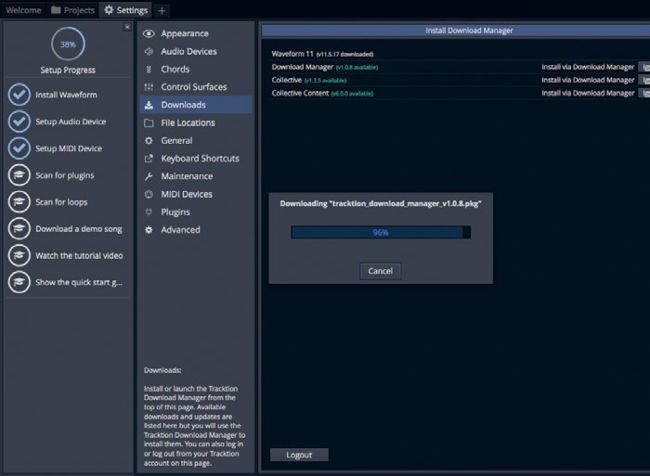This screenshot has width=650, height=476.
Task: Click the Show the quick start guide icon
Action: (x=19, y=282)
